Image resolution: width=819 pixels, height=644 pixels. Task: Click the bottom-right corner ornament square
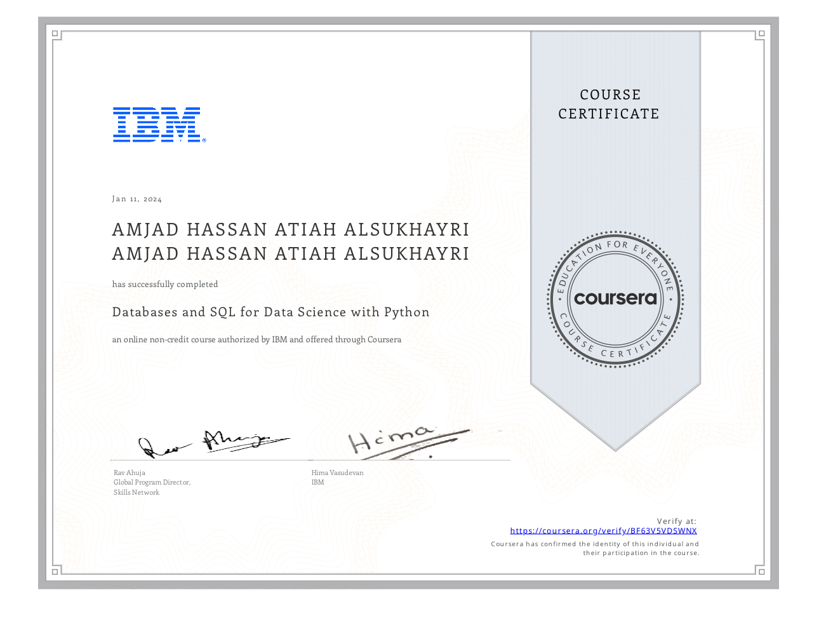761,572
